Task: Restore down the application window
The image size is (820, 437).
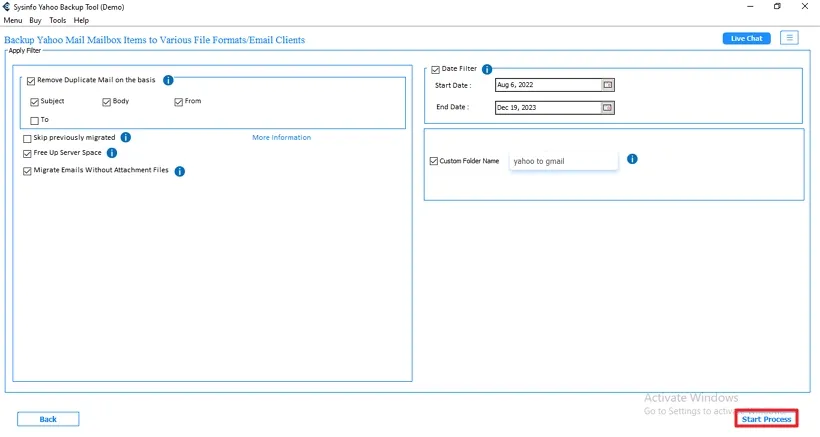Action: tap(778, 7)
